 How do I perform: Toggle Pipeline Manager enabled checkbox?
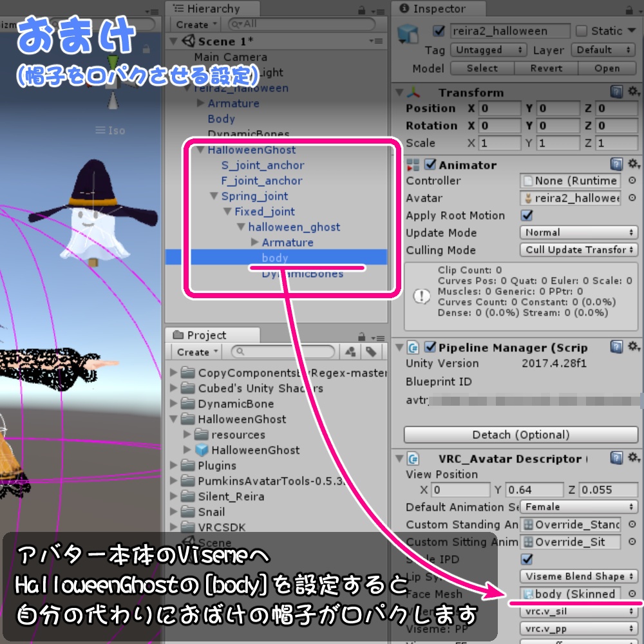tap(430, 347)
